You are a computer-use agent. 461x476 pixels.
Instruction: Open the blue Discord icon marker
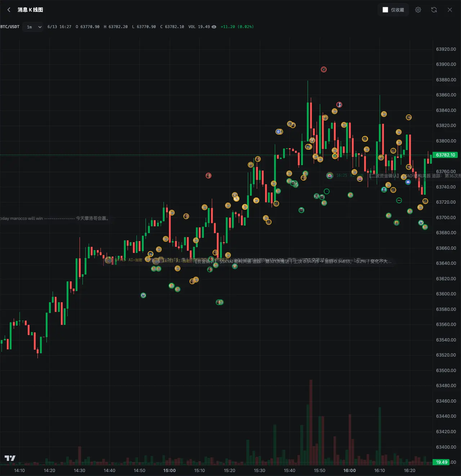[408, 182]
